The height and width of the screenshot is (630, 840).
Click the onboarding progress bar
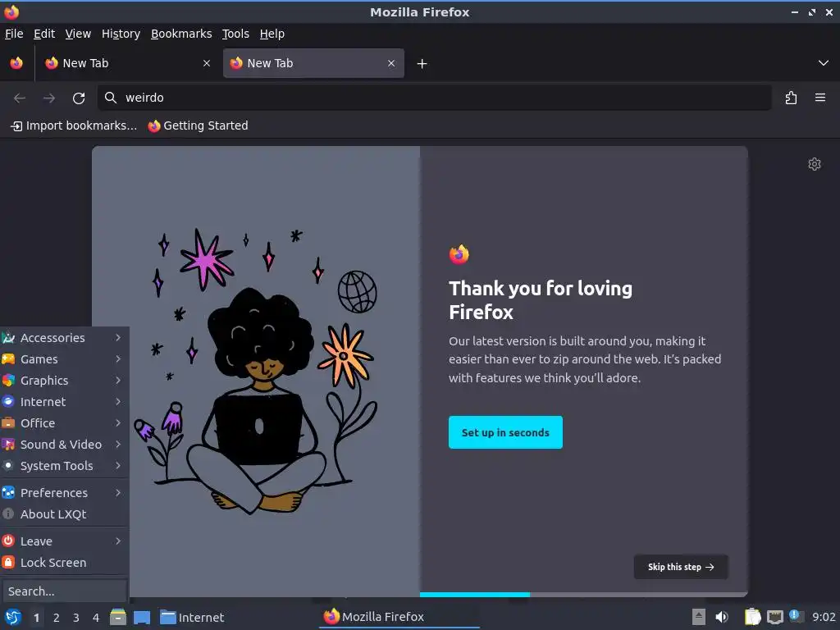[x=584, y=595]
